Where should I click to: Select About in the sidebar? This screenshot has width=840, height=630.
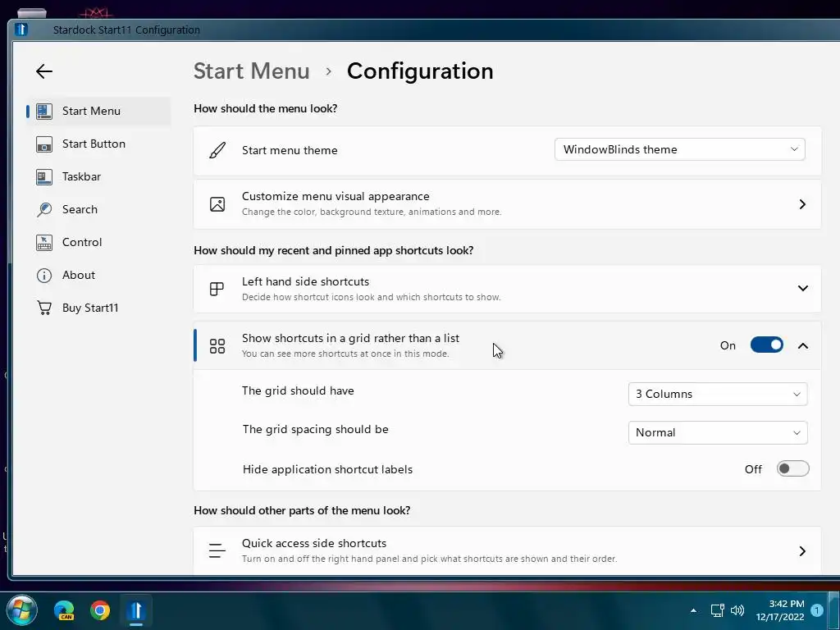(x=98, y=276)
